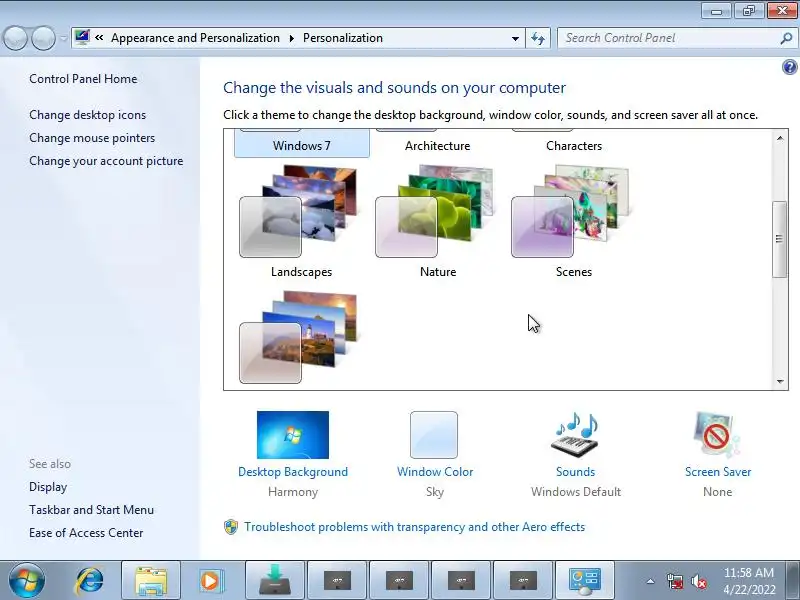This screenshot has width=800, height=600.
Task: Open Desktop Background Harmony thumbnail icon
Action: pyautogui.click(x=293, y=435)
